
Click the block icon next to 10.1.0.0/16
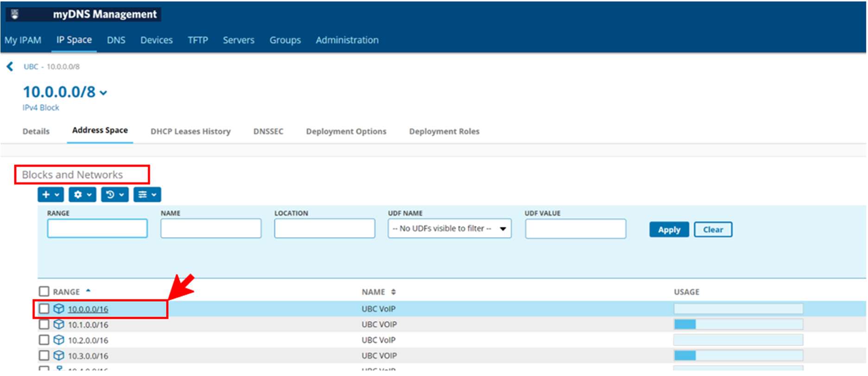click(x=59, y=325)
